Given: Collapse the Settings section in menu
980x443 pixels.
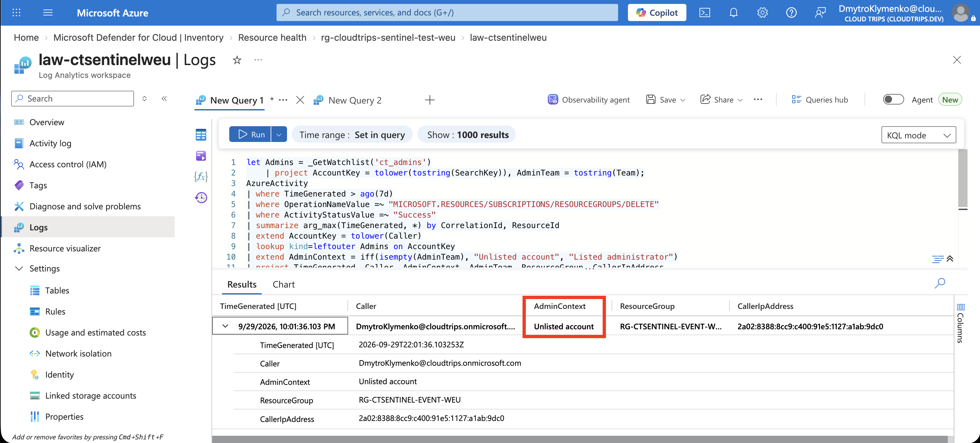Looking at the screenshot, I should point(19,268).
